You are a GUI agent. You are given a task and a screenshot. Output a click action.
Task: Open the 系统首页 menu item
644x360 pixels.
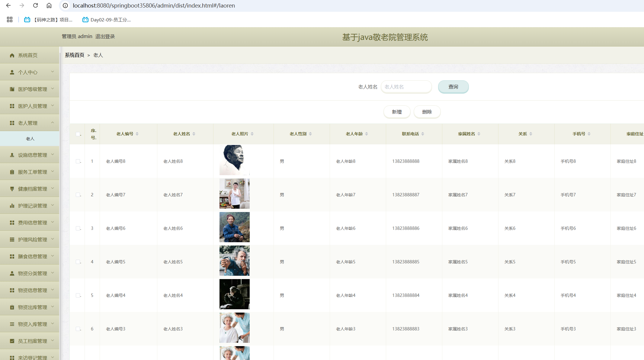pos(30,55)
